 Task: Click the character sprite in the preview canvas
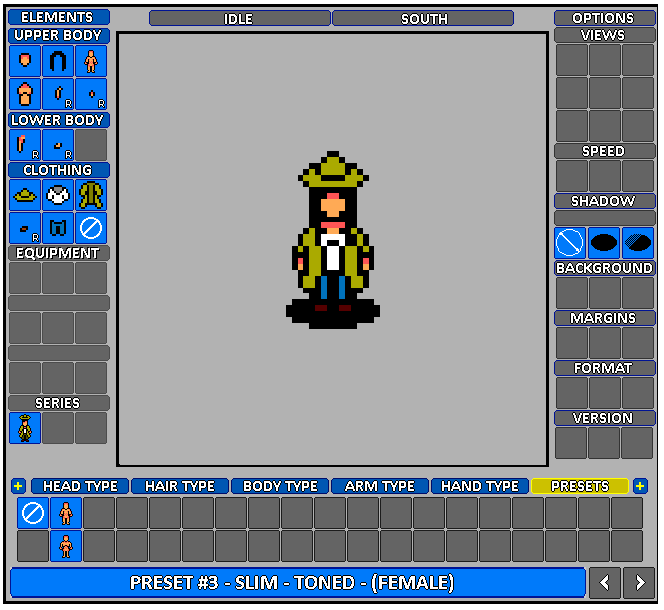[333, 240]
